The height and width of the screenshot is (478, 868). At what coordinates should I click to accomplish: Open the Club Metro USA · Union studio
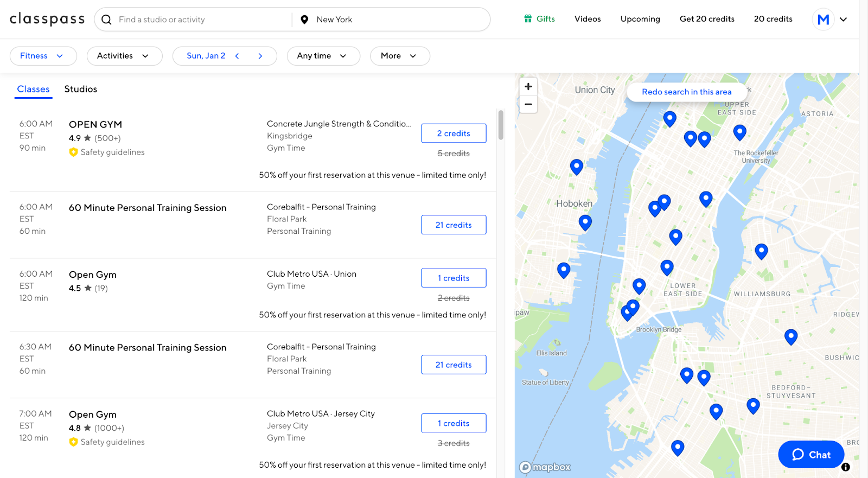311,274
